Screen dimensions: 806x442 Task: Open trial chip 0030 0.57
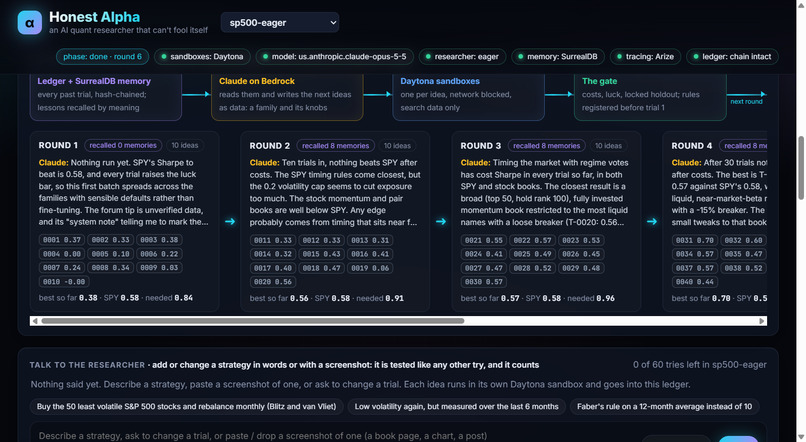[x=484, y=282]
